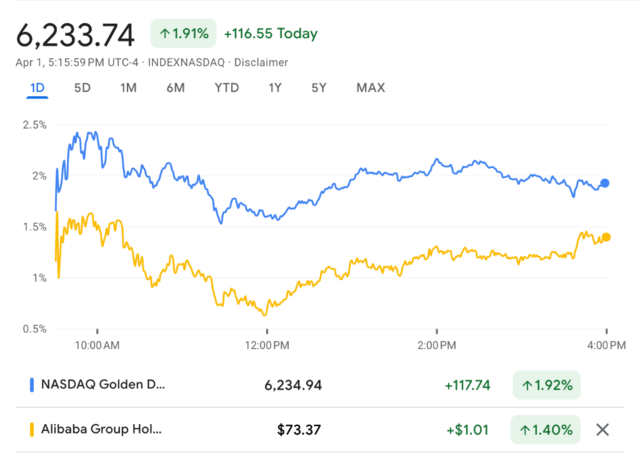View the 1Y price history
The width and height of the screenshot is (640, 461).
pyautogui.click(x=275, y=88)
